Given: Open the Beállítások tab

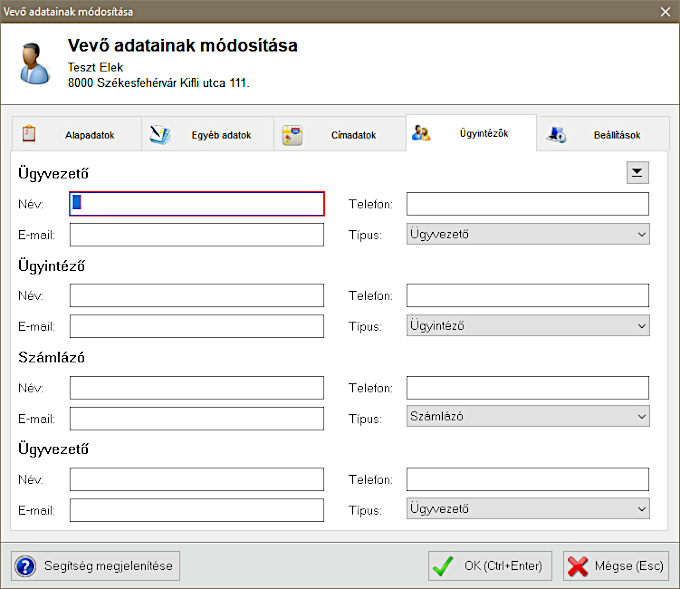Looking at the screenshot, I should click(x=616, y=135).
